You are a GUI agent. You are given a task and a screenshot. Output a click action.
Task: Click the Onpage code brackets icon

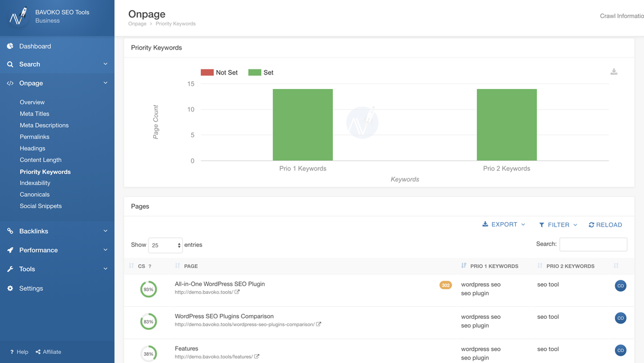click(x=10, y=83)
